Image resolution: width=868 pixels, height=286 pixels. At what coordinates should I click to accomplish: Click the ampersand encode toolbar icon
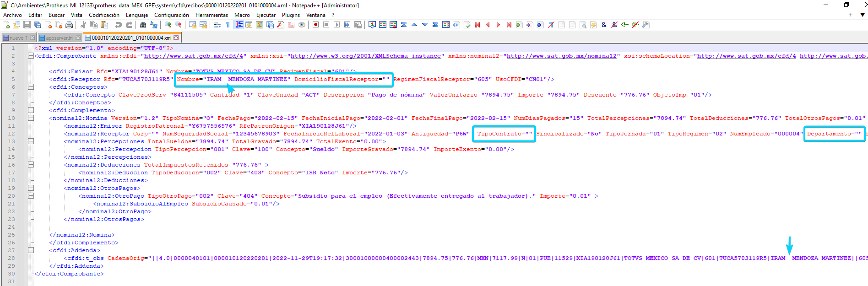(x=604, y=25)
